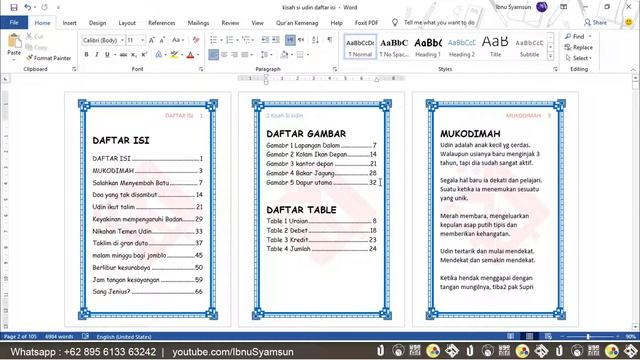640x360 pixels.
Task: Center align the paragraph
Action: [x=224, y=55]
